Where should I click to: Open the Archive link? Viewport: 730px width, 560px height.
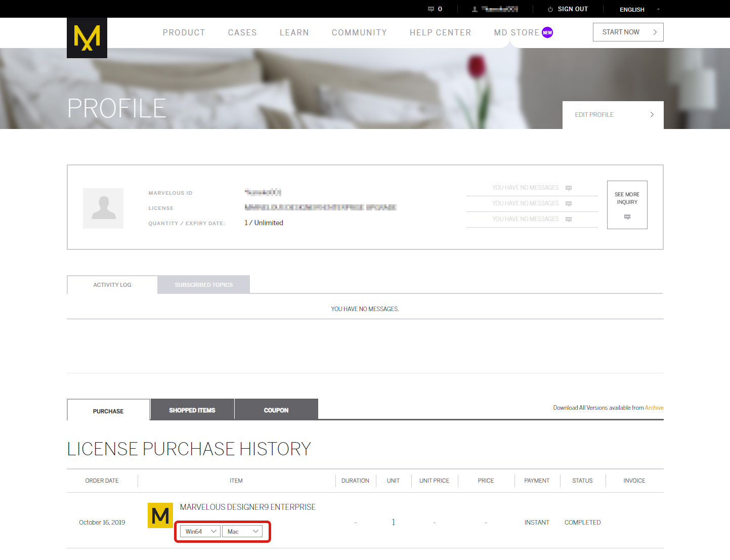coord(654,408)
